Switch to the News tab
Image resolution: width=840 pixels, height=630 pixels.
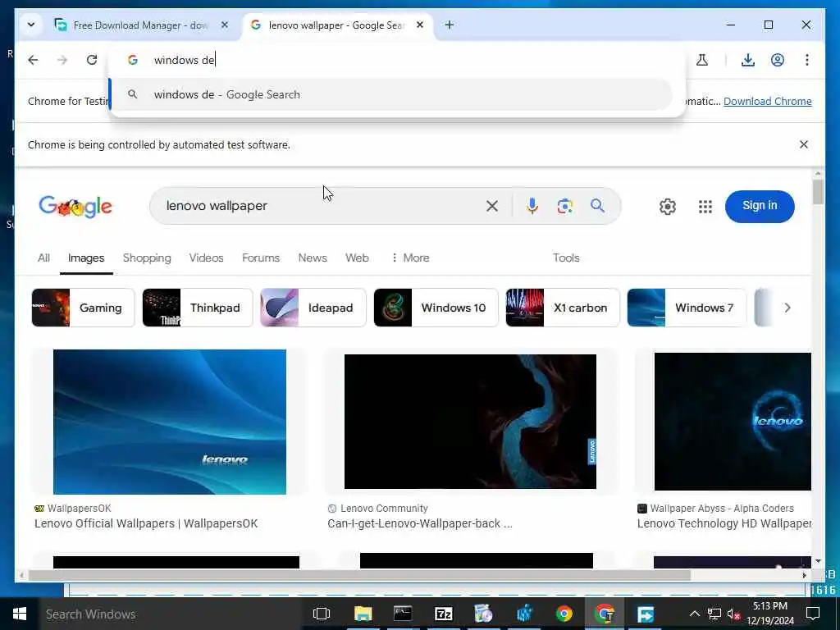(313, 258)
